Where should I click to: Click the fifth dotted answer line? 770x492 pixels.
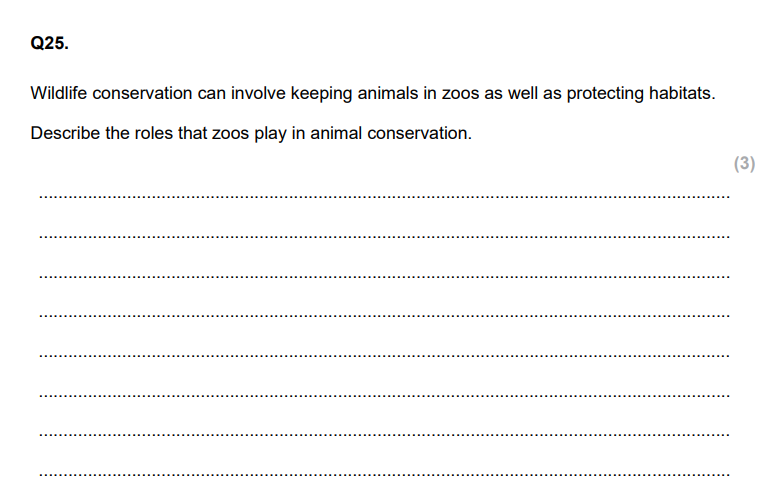tap(385, 355)
